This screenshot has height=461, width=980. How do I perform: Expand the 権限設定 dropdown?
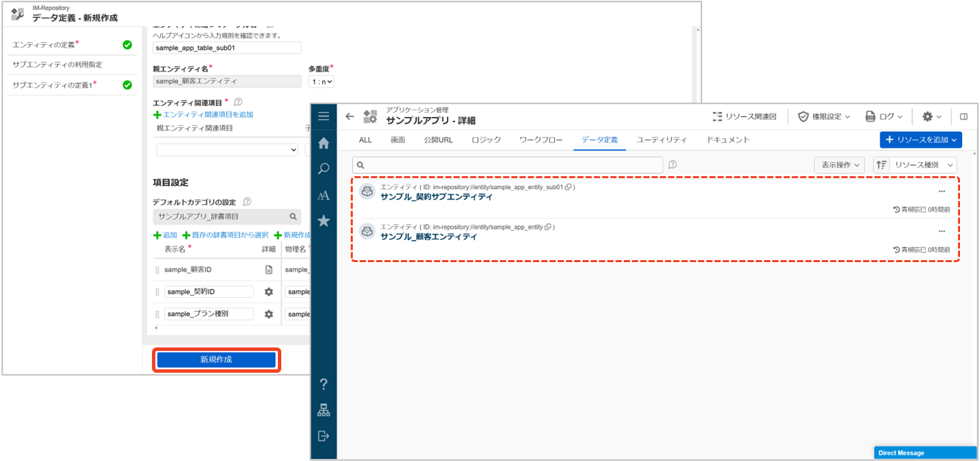click(824, 116)
